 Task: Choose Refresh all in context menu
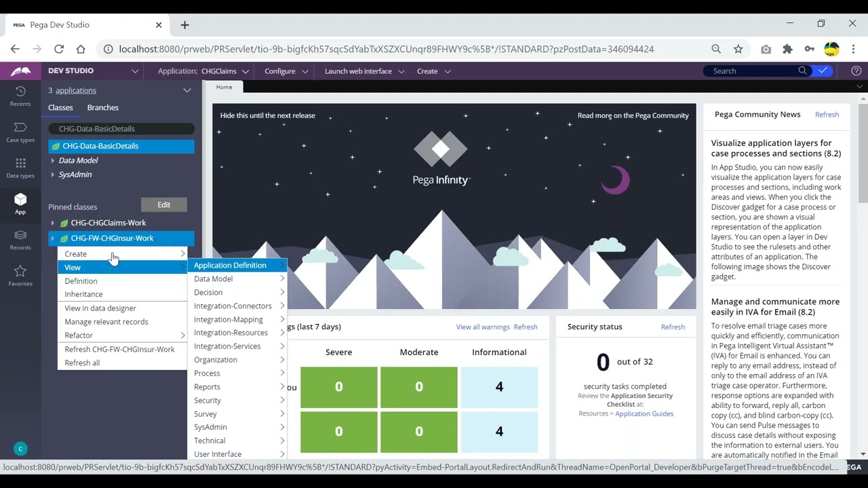click(x=122, y=363)
